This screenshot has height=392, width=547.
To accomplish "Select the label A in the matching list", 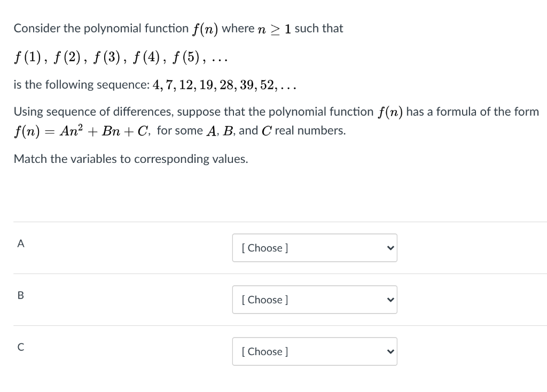I will point(20,244).
